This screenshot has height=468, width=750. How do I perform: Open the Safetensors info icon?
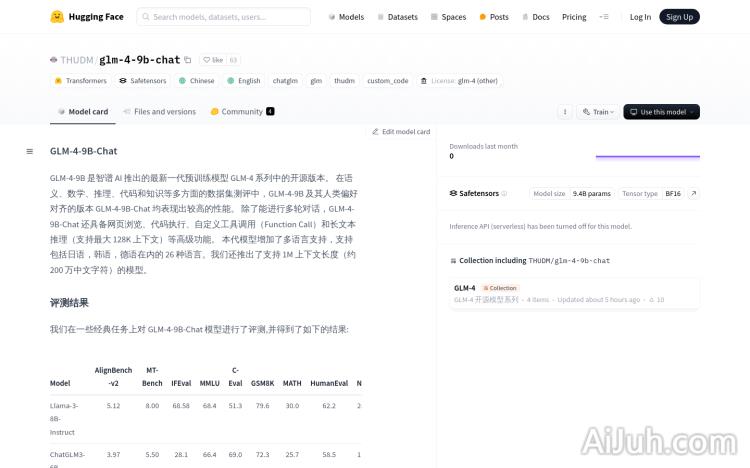pyautogui.click(x=504, y=193)
